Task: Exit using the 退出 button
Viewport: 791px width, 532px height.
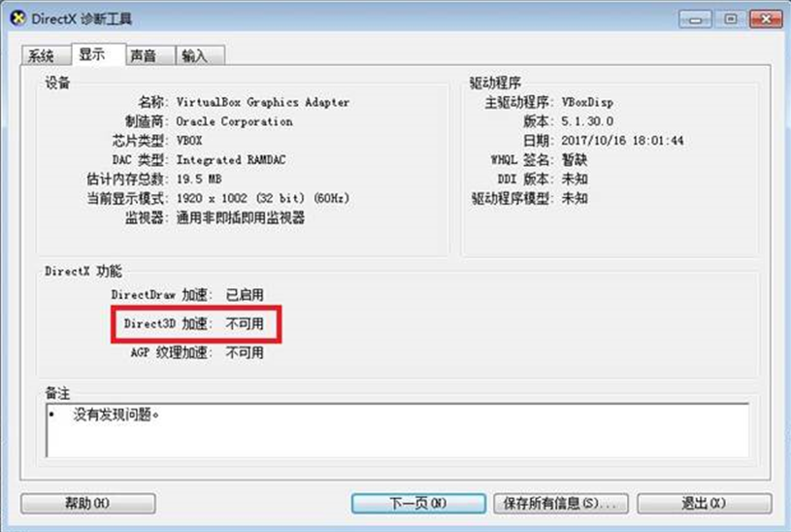Action: pos(705,503)
